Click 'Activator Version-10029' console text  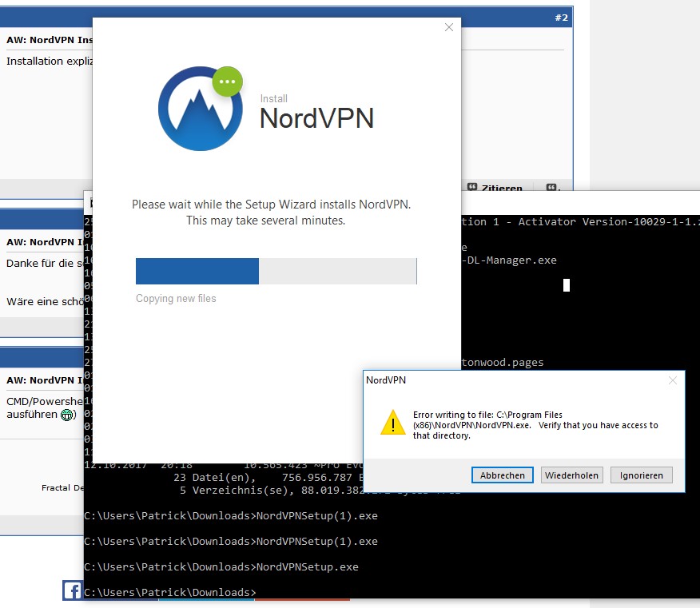tap(608, 222)
